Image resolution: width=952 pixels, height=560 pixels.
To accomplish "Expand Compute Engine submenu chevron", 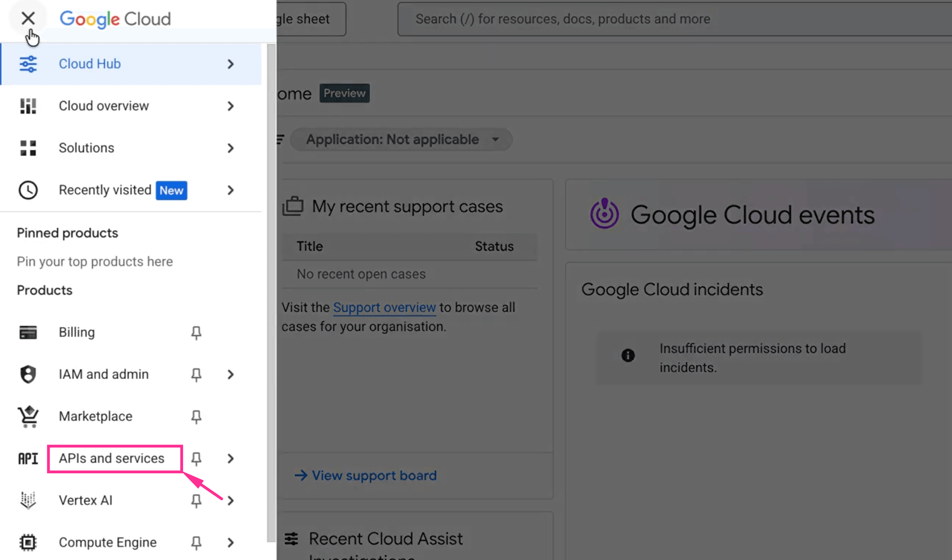I will click(x=230, y=543).
